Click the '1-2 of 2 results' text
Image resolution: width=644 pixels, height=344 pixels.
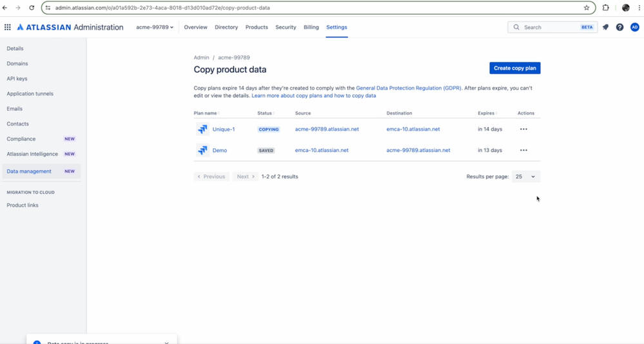point(280,177)
